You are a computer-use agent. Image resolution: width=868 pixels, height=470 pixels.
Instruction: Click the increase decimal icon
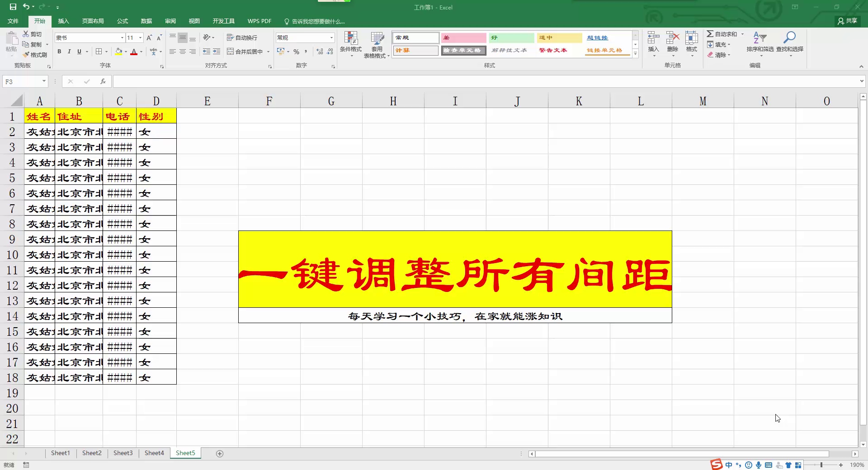click(x=320, y=52)
